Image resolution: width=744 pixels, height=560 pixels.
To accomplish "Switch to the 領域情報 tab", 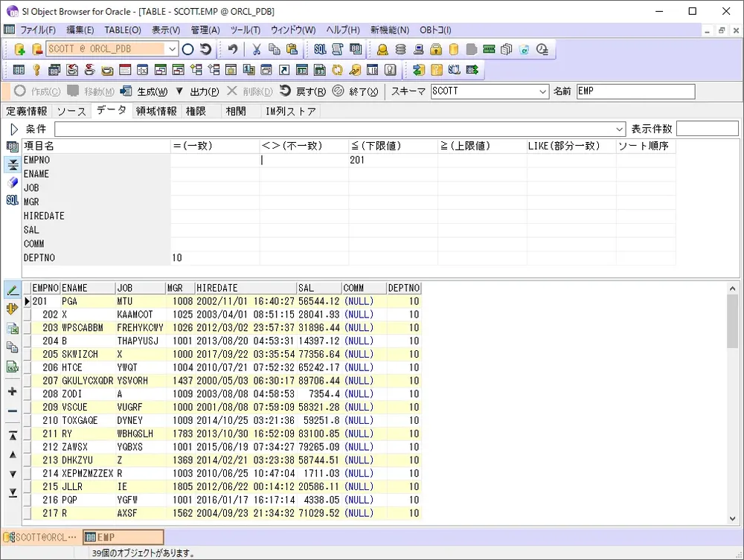I will coord(156,111).
